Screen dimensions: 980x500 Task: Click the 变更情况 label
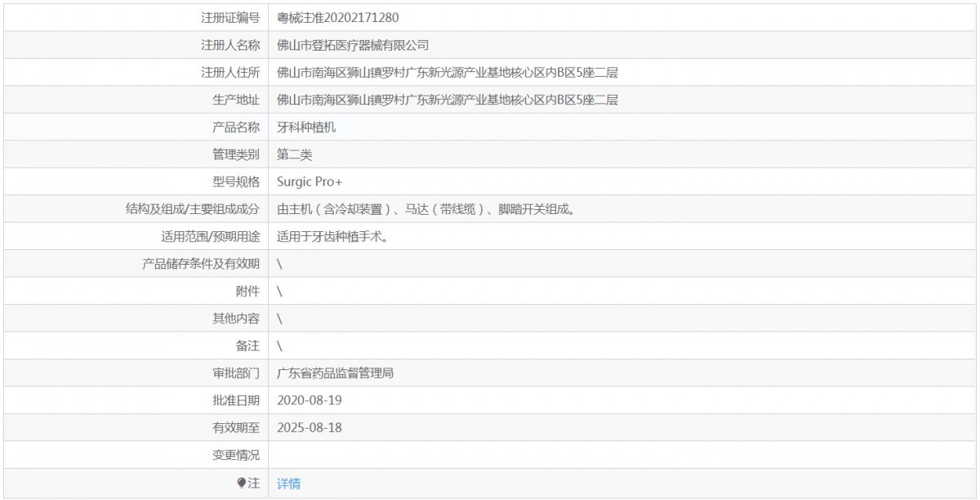click(236, 454)
